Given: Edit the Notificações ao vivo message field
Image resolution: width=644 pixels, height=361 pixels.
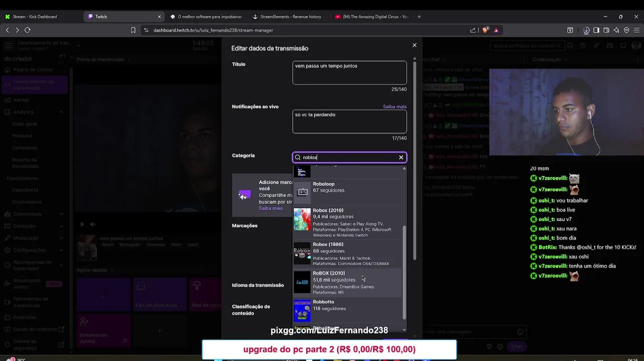Looking at the screenshot, I should (349, 121).
